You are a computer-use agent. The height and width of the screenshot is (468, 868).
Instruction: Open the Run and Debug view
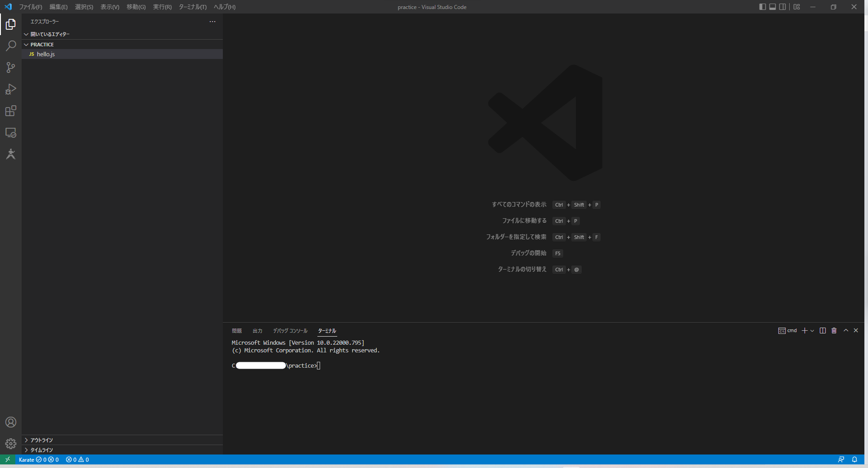11,89
